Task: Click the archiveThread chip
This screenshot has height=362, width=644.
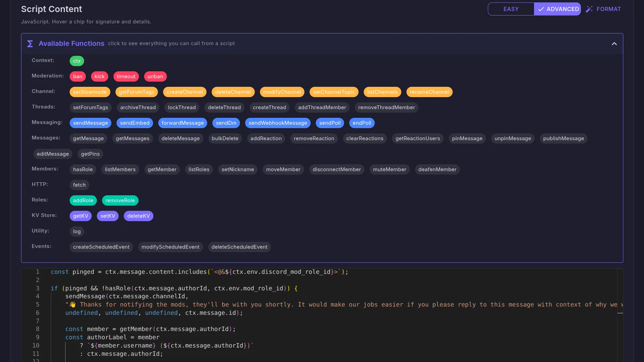Action: pyautogui.click(x=138, y=107)
